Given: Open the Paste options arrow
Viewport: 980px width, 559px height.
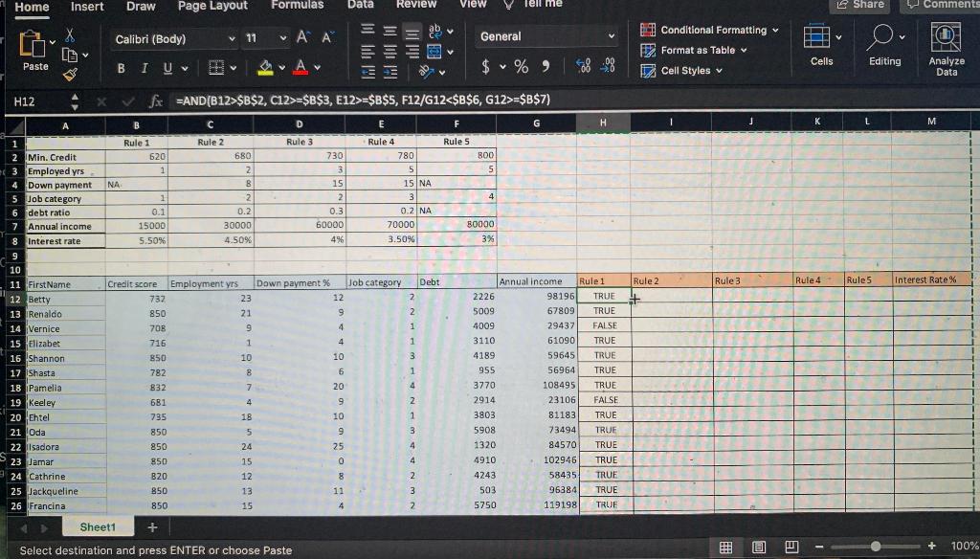Looking at the screenshot, I should click(53, 42).
